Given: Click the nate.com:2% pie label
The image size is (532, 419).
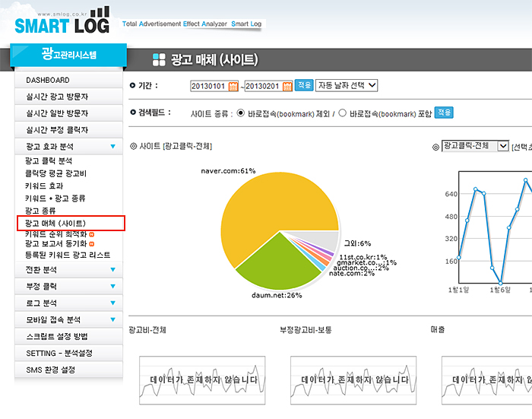Looking at the screenshot, I should [352, 273].
